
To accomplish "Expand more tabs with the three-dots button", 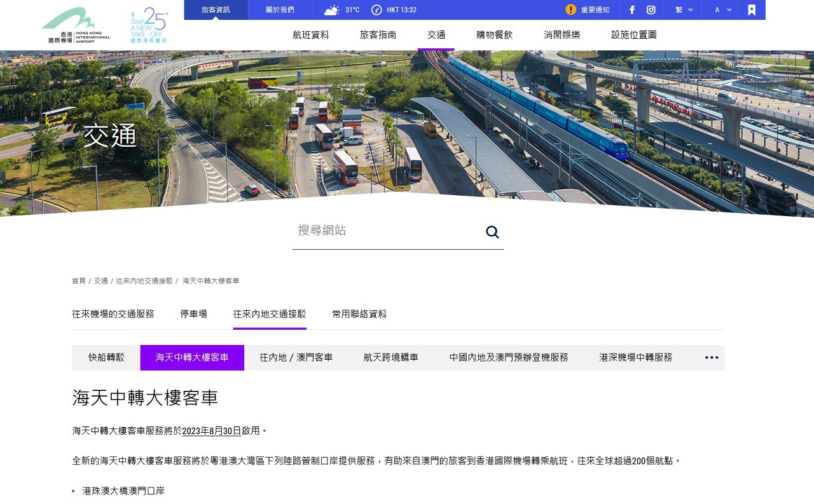I will coord(712,358).
